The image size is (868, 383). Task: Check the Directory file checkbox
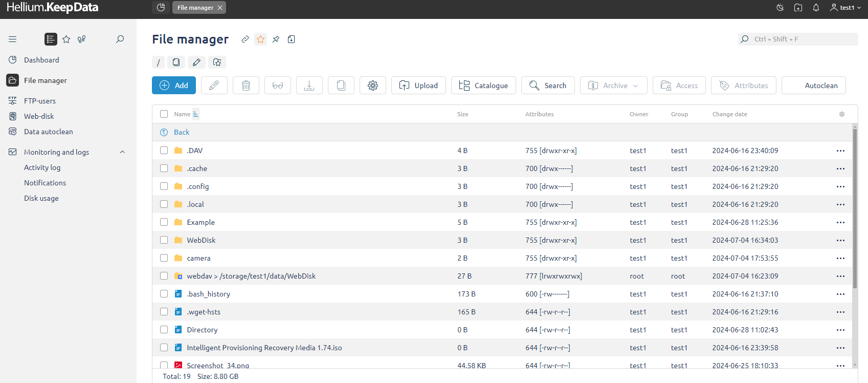pyautogui.click(x=164, y=329)
